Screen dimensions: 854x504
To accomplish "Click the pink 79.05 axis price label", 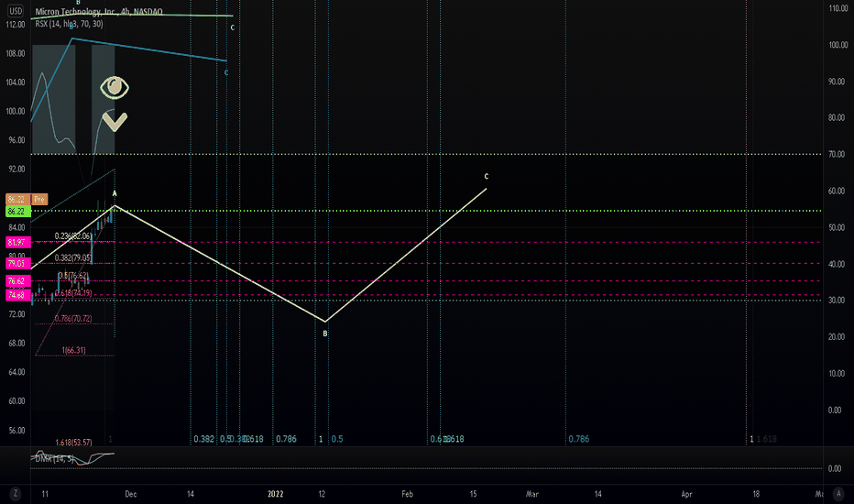I will [x=18, y=264].
